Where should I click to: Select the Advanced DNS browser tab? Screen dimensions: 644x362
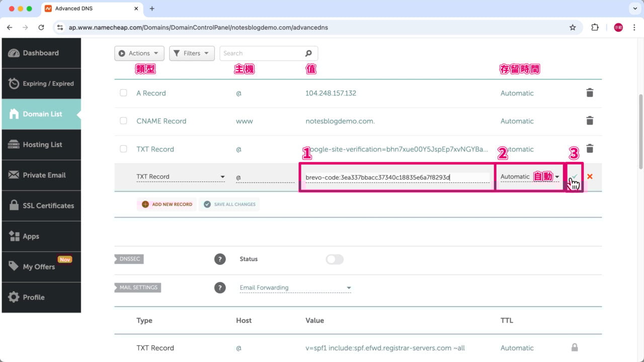pos(75,8)
